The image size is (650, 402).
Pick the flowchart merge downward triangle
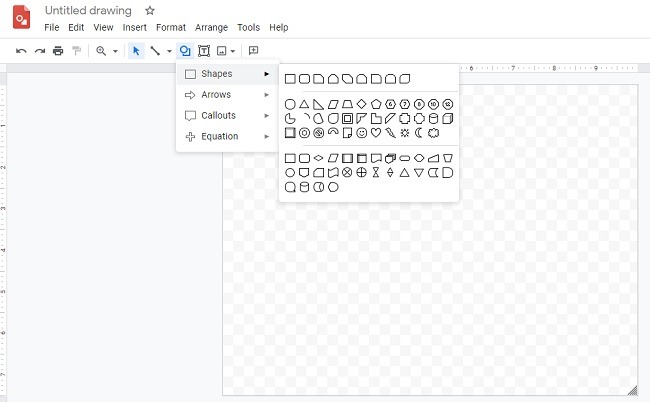pos(419,172)
